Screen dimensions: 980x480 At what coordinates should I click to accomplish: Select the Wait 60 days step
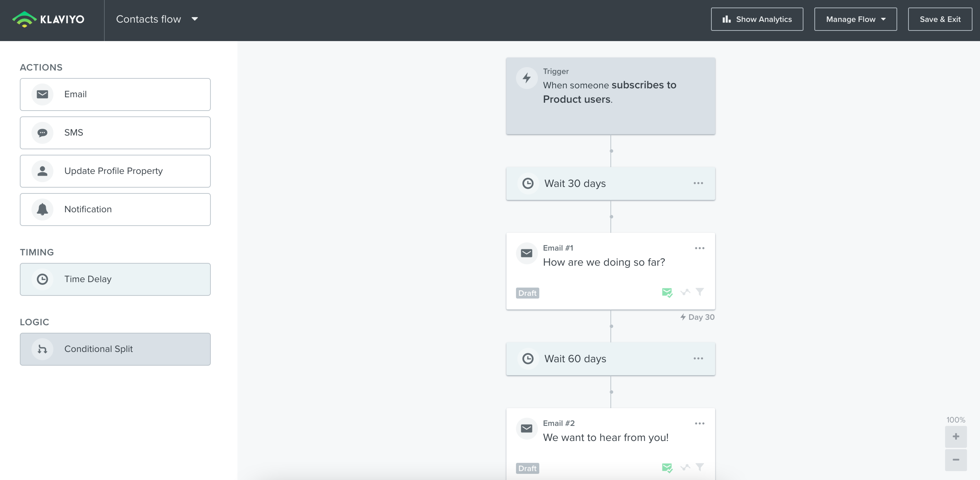pos(611,359)
